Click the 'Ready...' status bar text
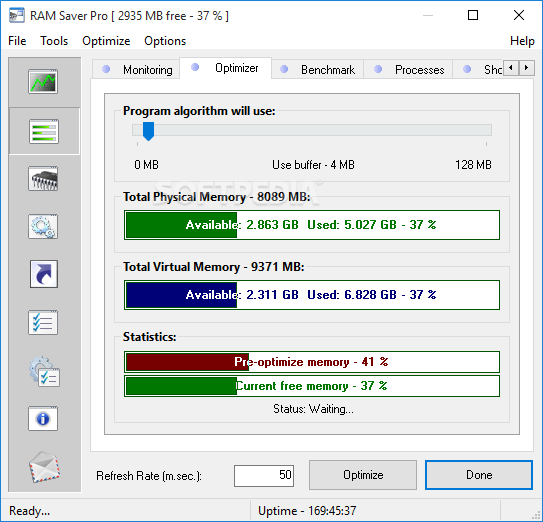Viewport: 543px width, 522px height. coord(29,511)
